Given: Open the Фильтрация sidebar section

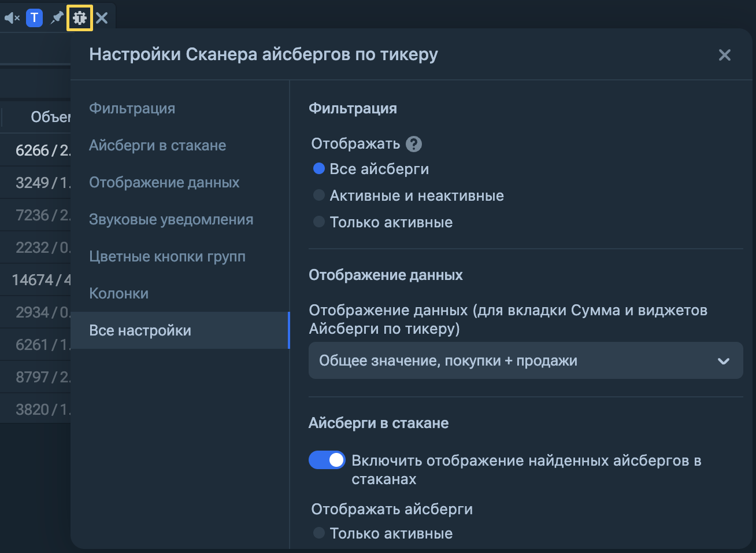Looking at the screenshot, I should (132, 108).
